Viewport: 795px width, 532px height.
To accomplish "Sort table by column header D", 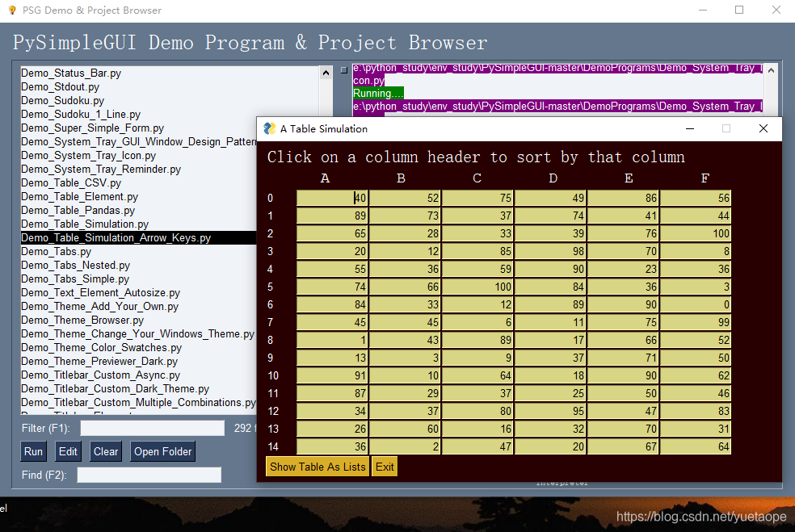I will pos(553,178).
